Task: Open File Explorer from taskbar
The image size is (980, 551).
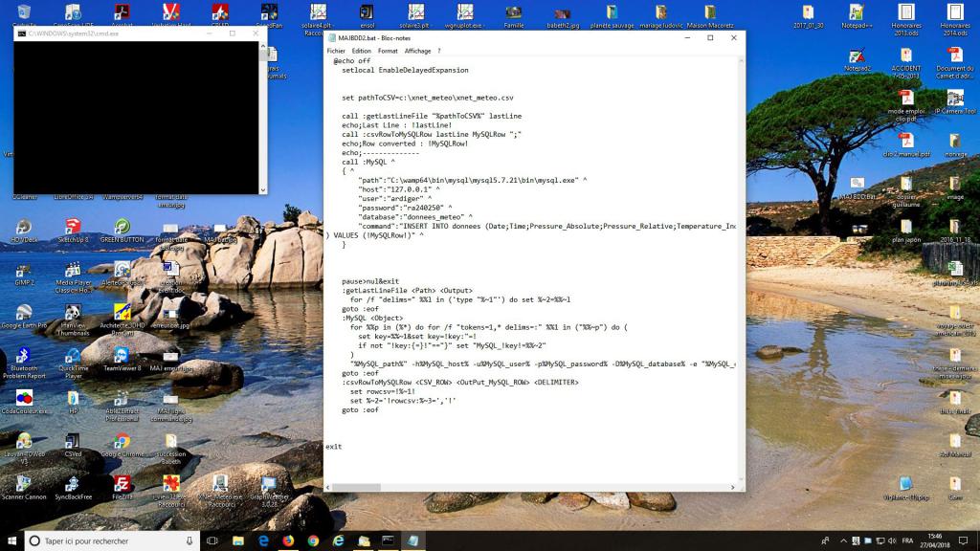Action: [x=238, y=540]
